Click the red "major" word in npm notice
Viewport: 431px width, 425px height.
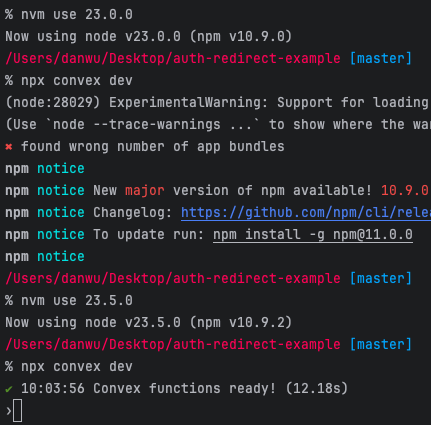tap(145, 191)
